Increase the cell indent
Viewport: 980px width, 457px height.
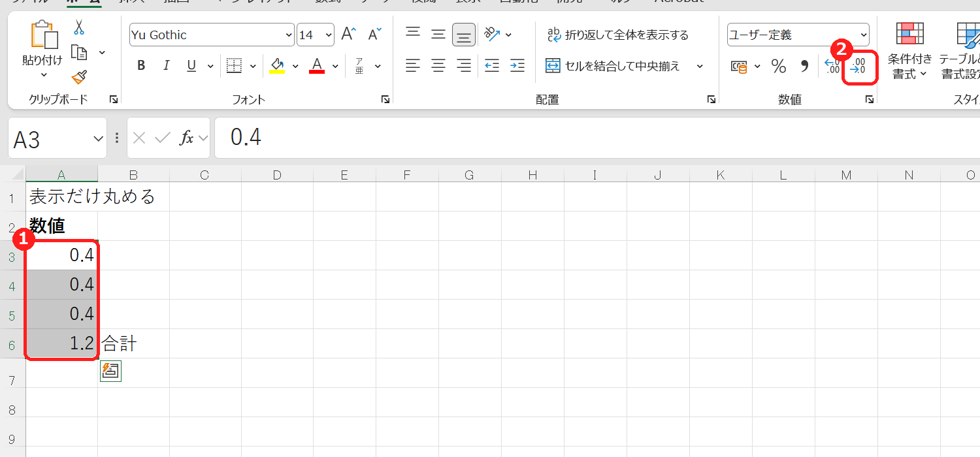(x=517, y=66)
